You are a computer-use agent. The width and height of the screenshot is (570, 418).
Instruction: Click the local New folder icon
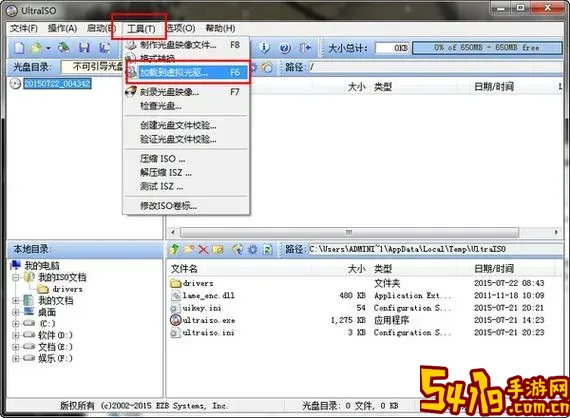point(189,249)
